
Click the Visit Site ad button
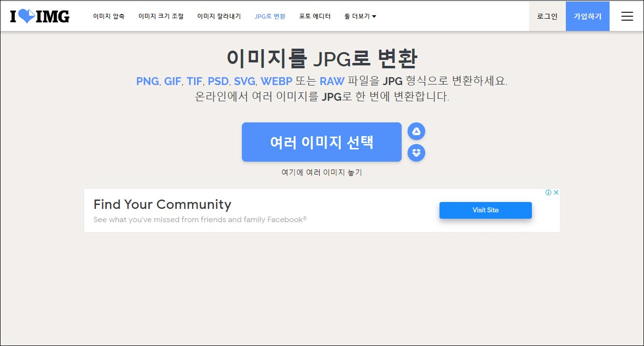(x=485, y=210)
